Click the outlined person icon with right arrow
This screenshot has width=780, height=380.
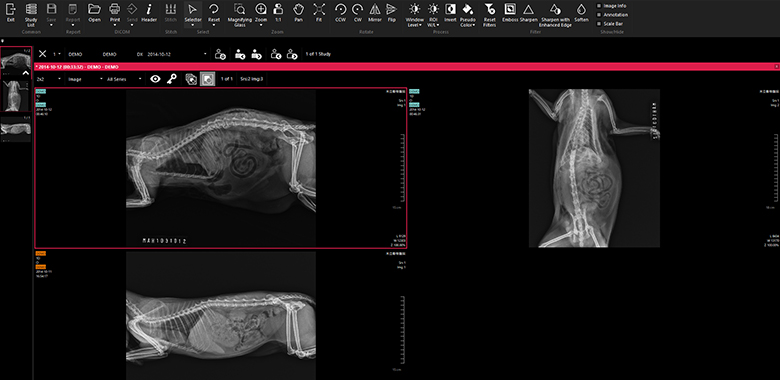(292, 54)
